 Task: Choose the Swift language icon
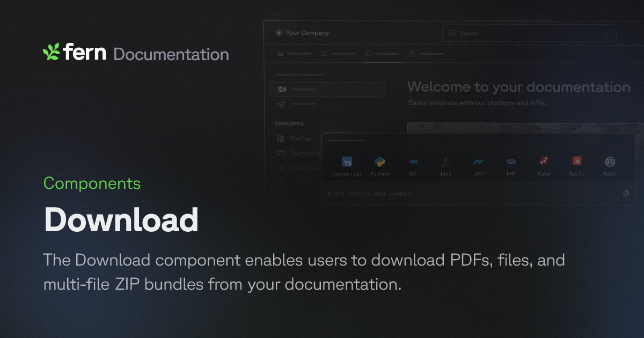pyautogui.click(x=577, y=161)
